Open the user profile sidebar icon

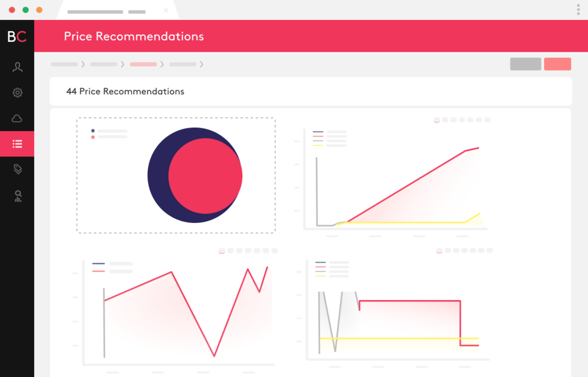click(x=17, y=67)
